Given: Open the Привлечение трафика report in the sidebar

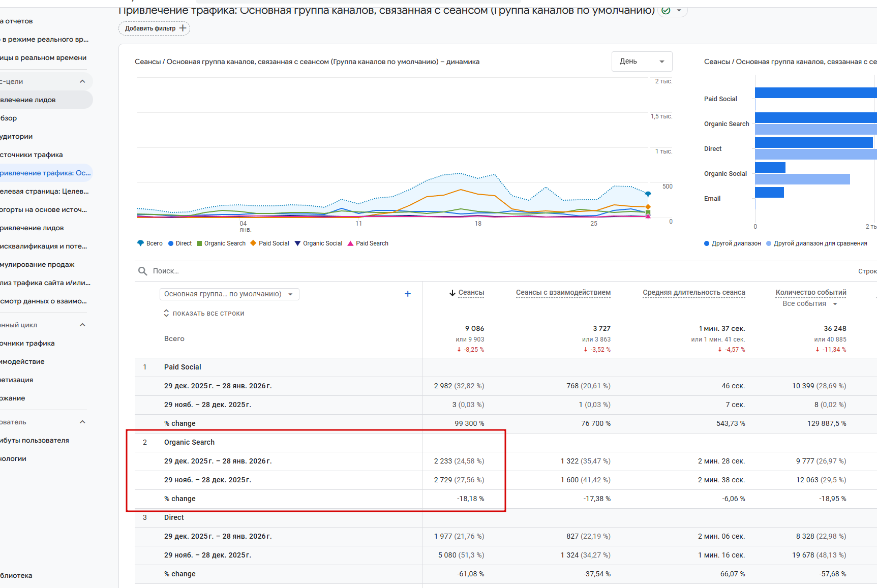Looking at the screenshot, I should pos(45,173).
